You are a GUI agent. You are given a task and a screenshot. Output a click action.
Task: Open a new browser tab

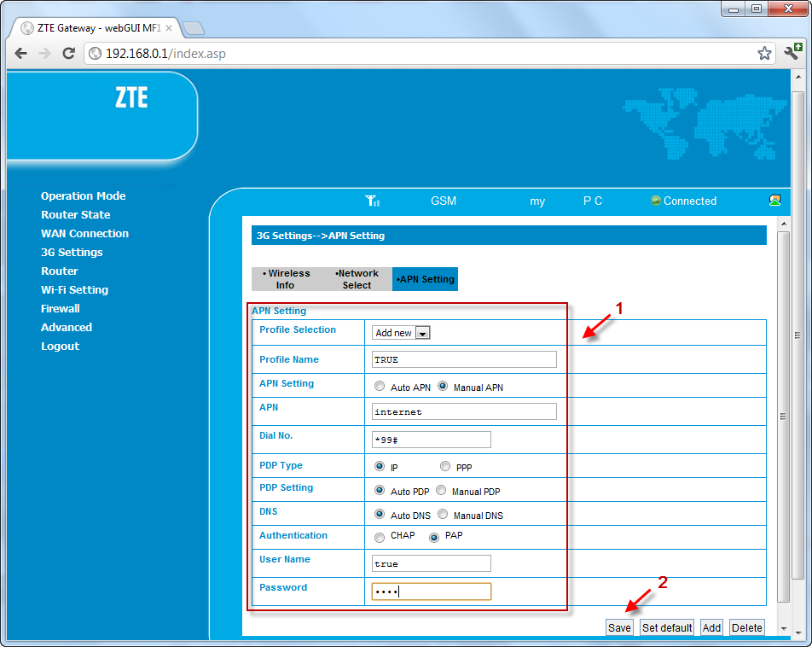pyautogui.click(x=194, y=28)
